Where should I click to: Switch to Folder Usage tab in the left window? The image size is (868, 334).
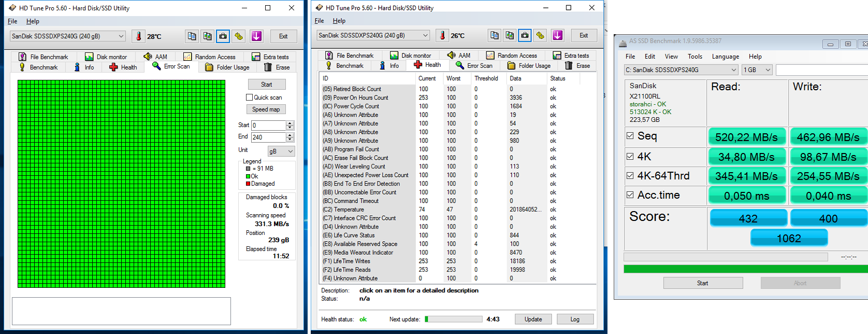pyautogui.click(x=227, y=67)
